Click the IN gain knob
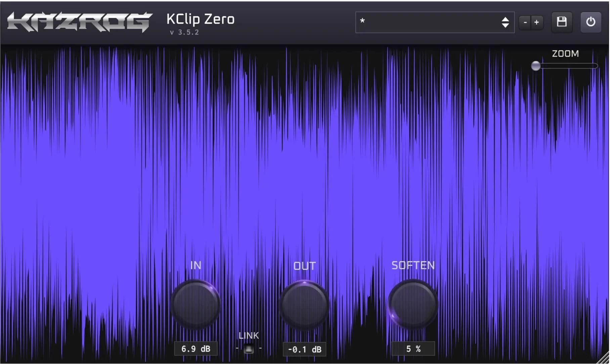610x364 pixels. (195, 305)
